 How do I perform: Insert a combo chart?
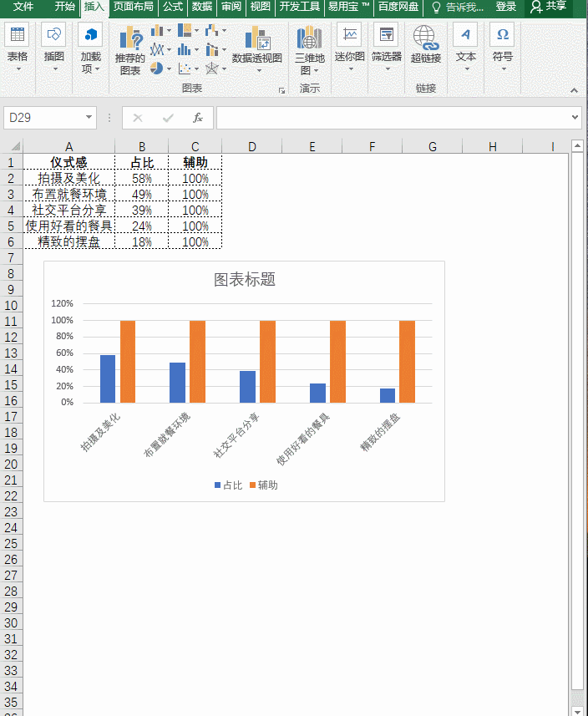pos(212,49)
